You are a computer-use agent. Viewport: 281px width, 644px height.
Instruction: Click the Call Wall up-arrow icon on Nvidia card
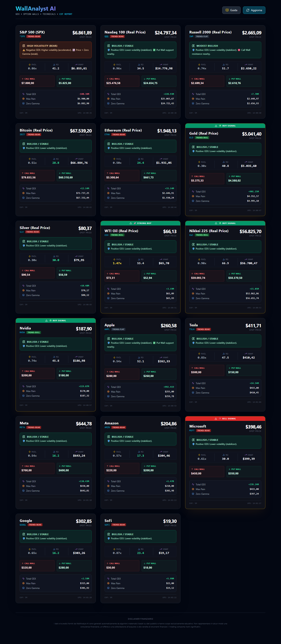coord(23,371)
